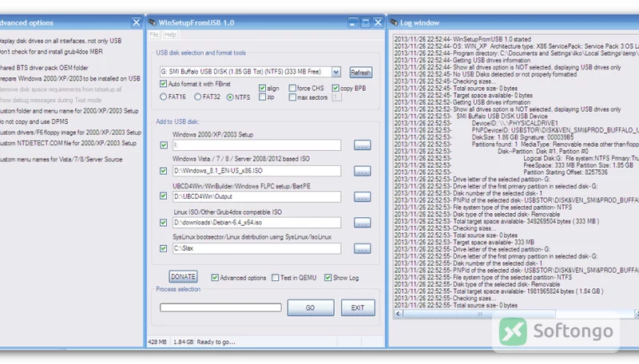Click the process progress bar
The height and width of the screenshot is (364, 639).
220,307
